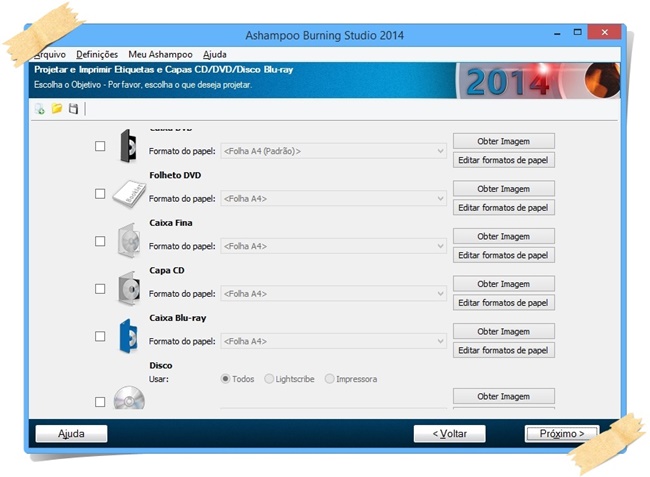This screenshot has height=477, width=650.
Task: Enable the Disco checkbox
Action: [100, 402]
